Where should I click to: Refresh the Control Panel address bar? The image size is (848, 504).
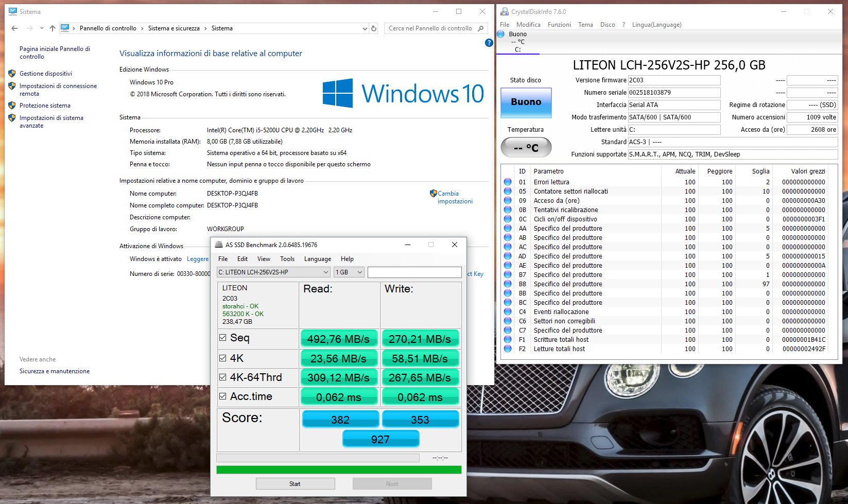(374, 28)
